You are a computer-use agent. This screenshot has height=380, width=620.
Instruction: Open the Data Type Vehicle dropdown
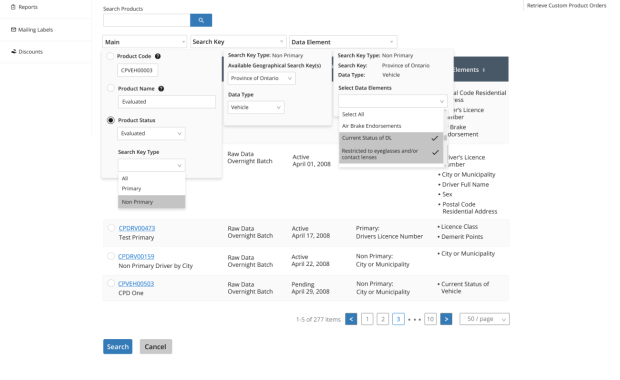pos(256,107)
